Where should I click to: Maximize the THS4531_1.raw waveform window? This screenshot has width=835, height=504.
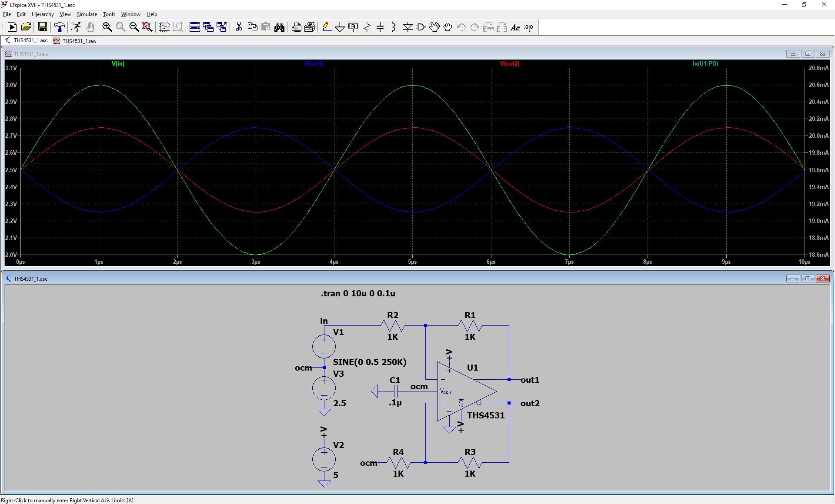point(808,54)
